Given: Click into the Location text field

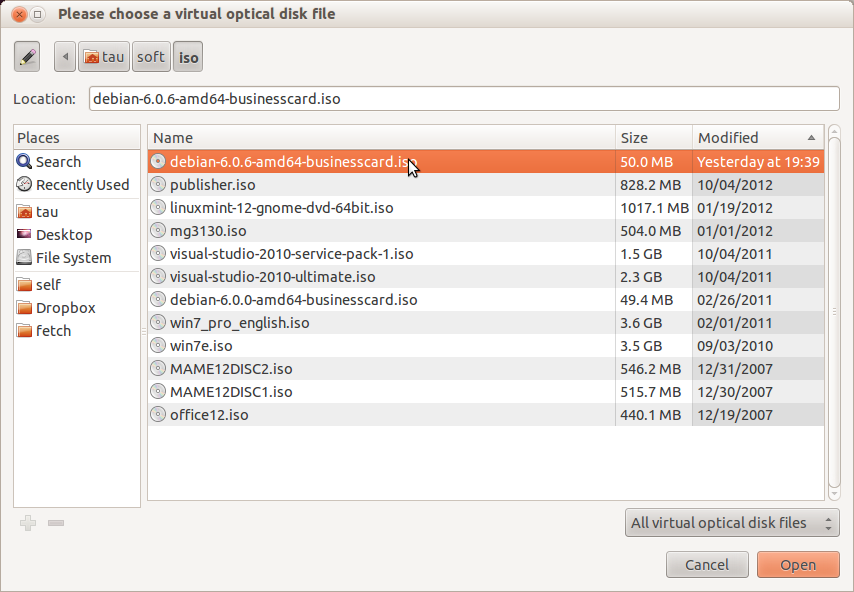Looking at the screenshot, I should 464,99.
